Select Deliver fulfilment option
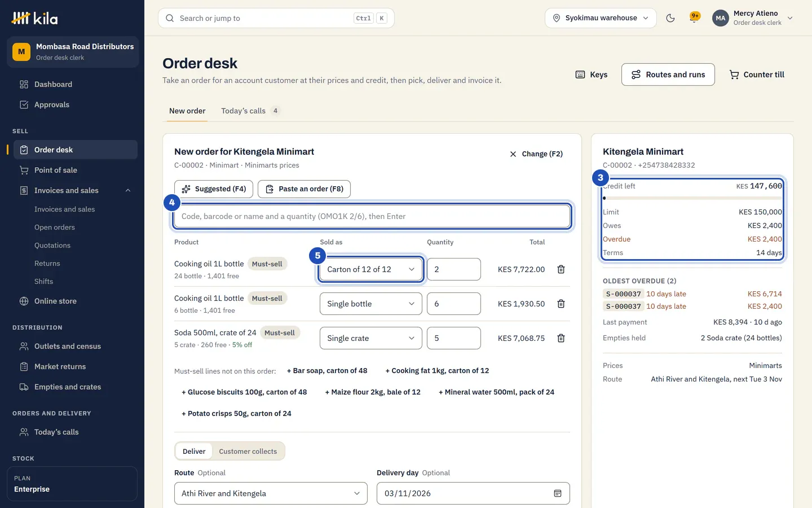Viewport: 812px width, 508px height. tap(194, 451)
